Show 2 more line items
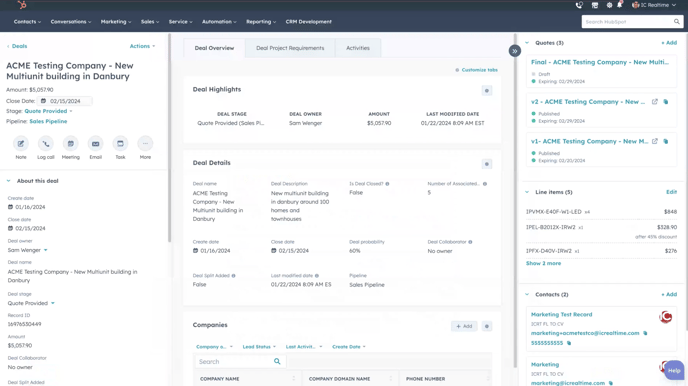The height and width of the screenshot is (386, 688). click(543, 263)
